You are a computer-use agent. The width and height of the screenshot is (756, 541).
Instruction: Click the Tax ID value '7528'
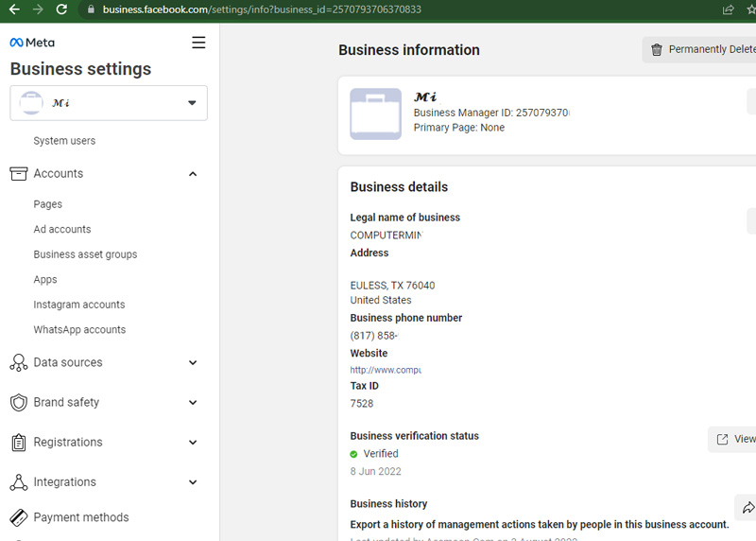click(x=362, y=404)
